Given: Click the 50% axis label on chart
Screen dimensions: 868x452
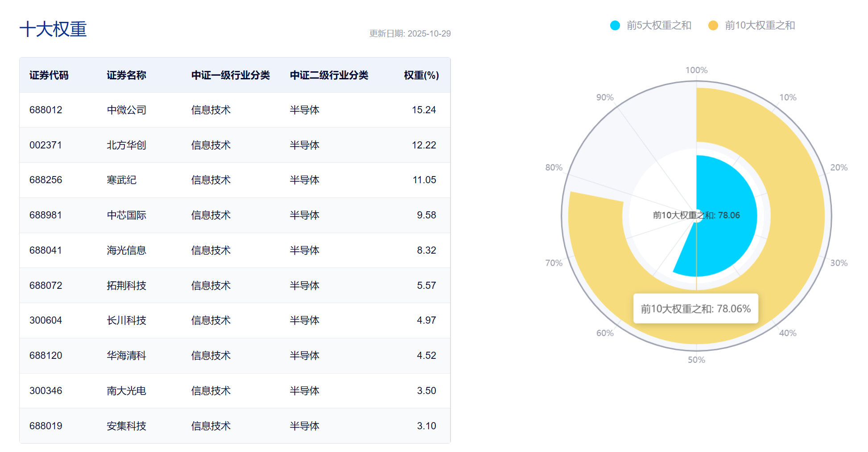Looking at the screenshot, I should 697,359.
